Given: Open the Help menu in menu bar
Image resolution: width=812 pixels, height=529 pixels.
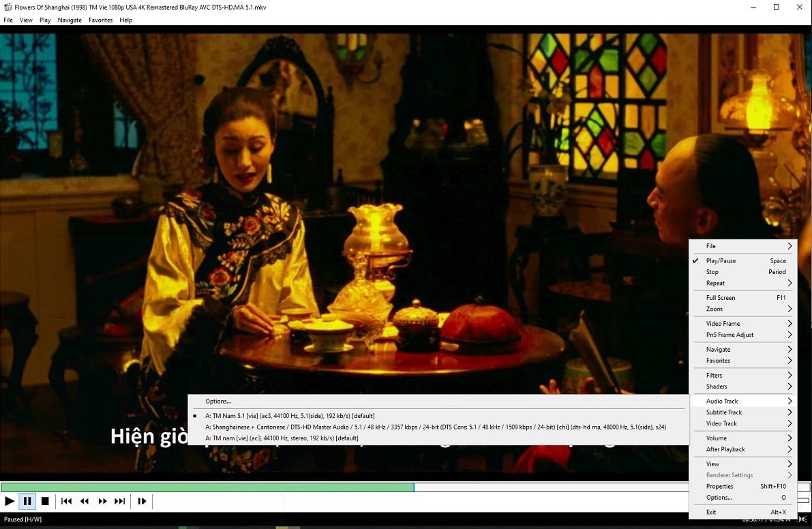Looking at the screenshot, I should pyautogui.click(x=126, y=20).
